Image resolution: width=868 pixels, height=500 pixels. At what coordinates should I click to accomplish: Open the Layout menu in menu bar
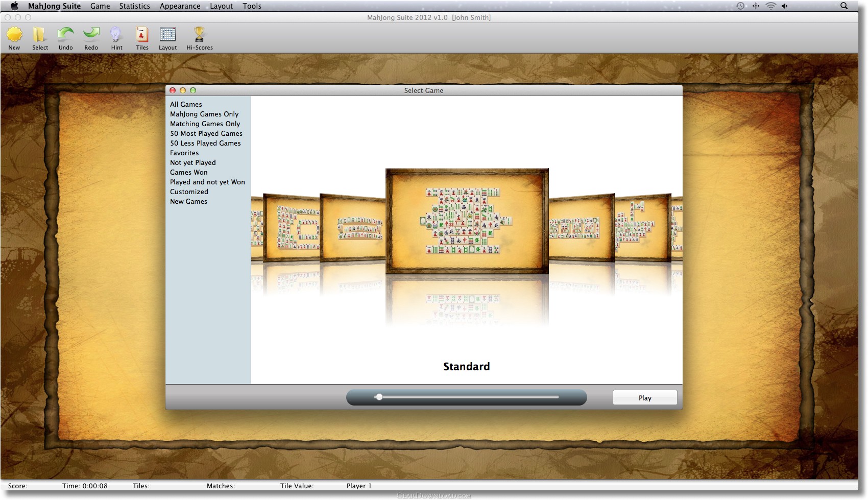click(x=221, y=6)
